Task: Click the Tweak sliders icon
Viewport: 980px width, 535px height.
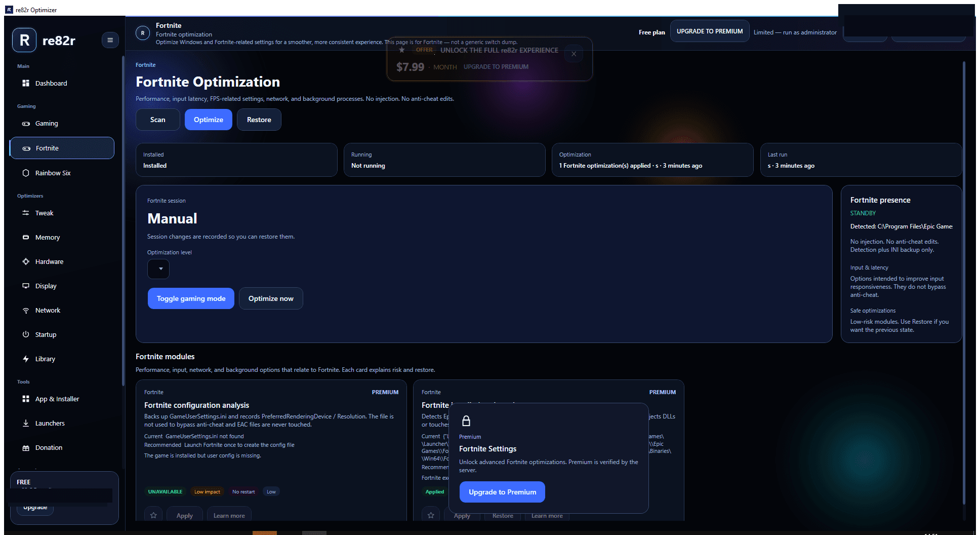Action: (x=26, y=213)
